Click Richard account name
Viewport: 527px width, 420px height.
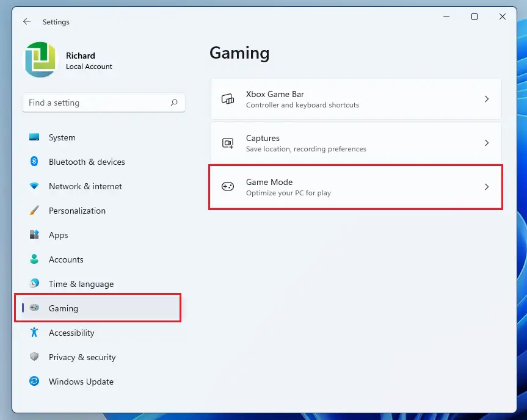(81, 56)
